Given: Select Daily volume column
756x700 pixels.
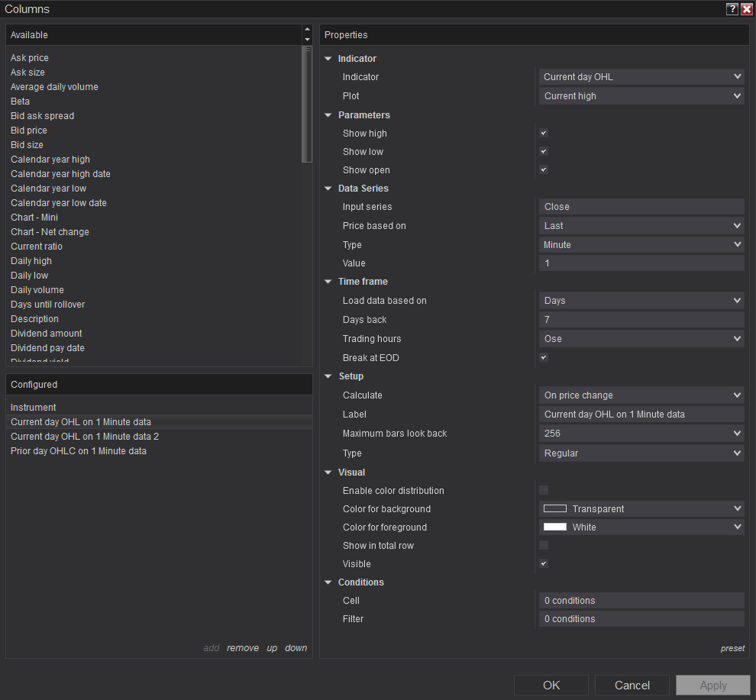Looking at the screenshot, I should coord(37,290).
